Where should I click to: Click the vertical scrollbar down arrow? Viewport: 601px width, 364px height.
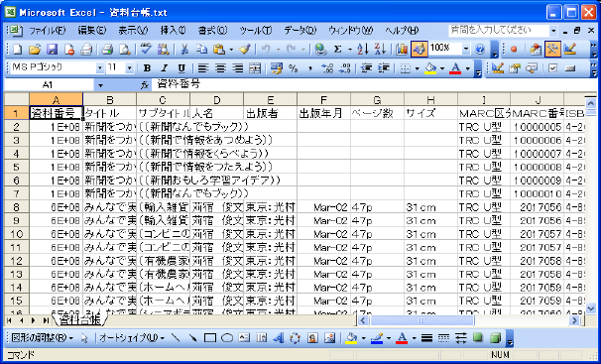pos(590,307)
